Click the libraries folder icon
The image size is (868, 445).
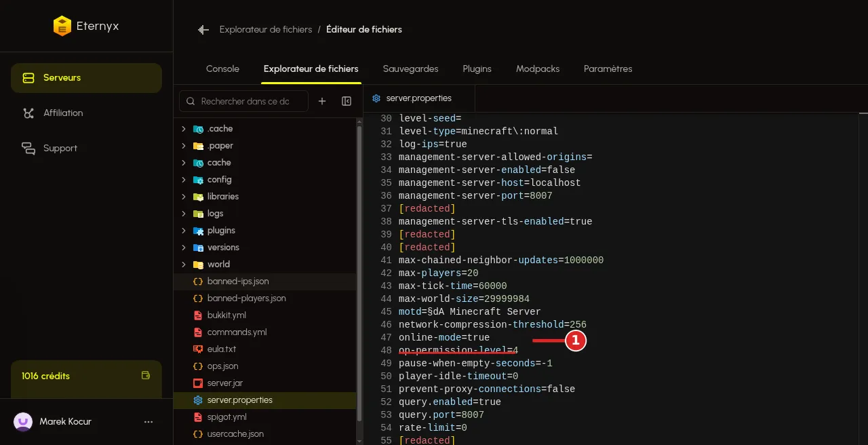click(x=198, y=197)
